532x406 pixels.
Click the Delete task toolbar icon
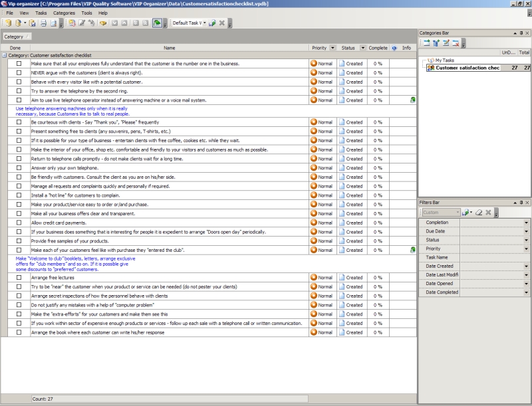pos(92,23)
